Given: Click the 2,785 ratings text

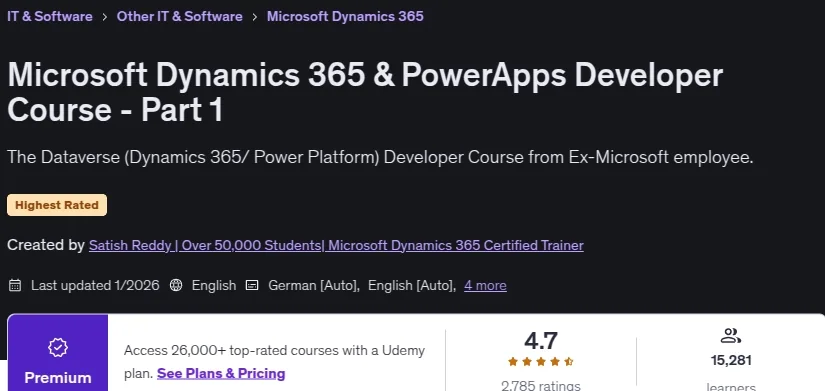Looking at the screenshot, I should tap(541, 385).
